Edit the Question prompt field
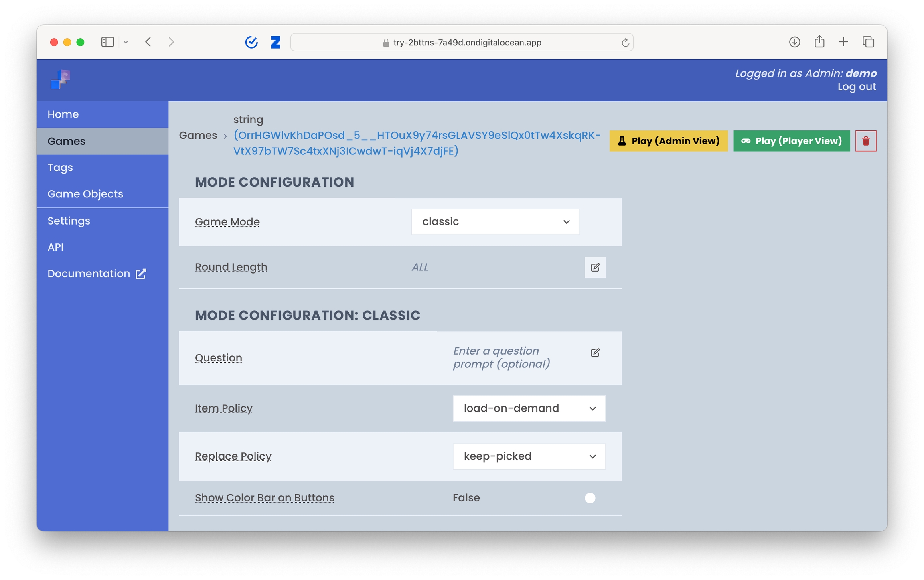The image size is (924, 580). coord(595,353)
